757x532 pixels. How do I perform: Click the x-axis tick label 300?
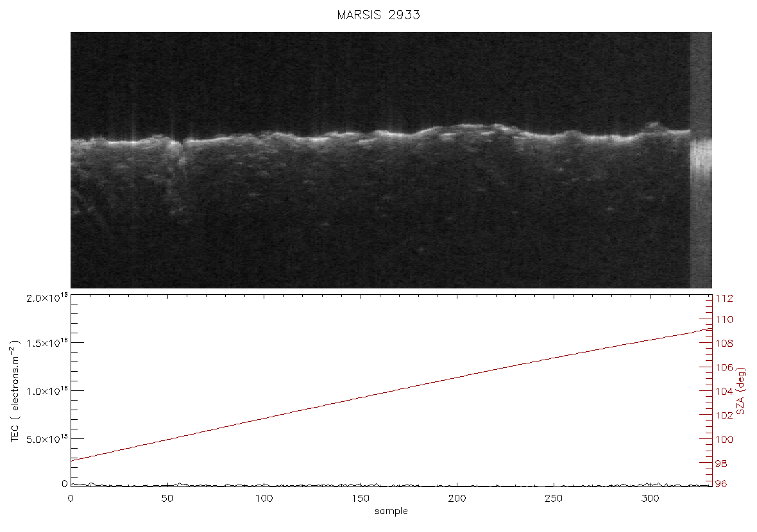click(x=650, y=498)
